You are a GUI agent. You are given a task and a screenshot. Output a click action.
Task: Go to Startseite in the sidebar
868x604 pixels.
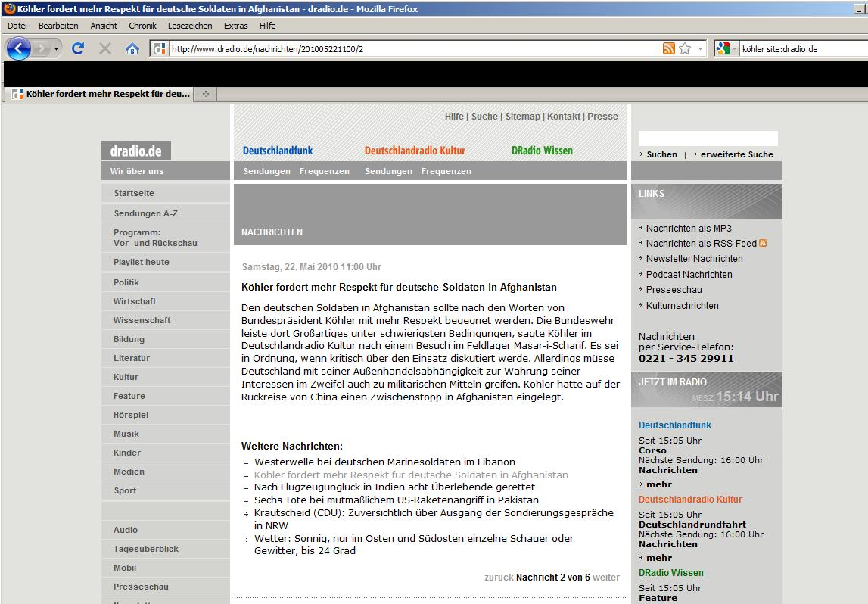[134, 193]
